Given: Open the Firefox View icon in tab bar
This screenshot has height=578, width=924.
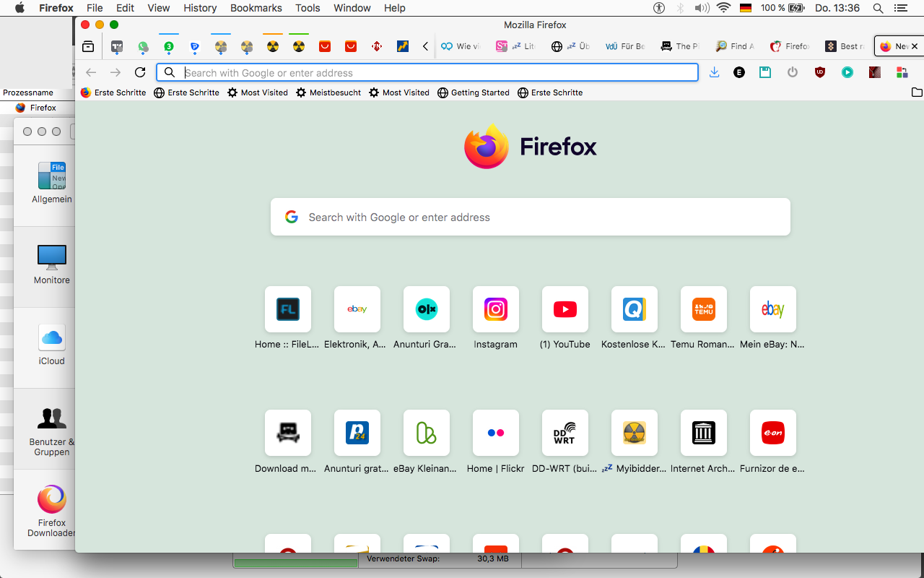Looking at the screenshot, I should 88,46.
